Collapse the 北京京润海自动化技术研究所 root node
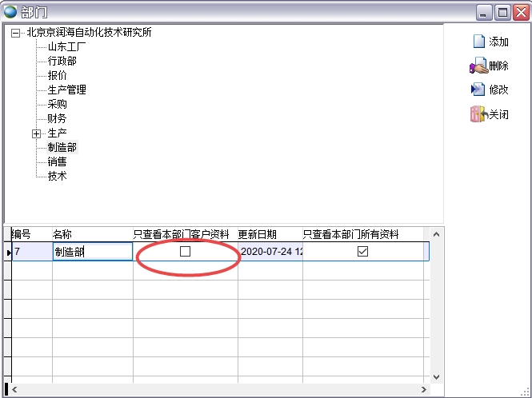 point(15,33)
